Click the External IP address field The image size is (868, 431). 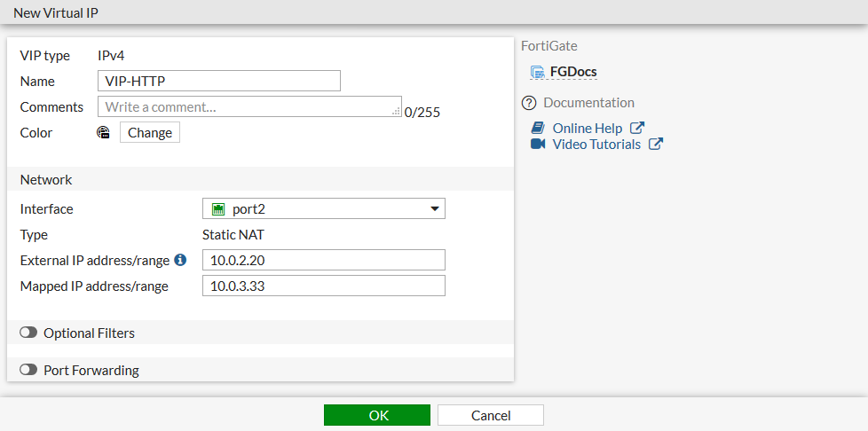[x=323, y=261]
